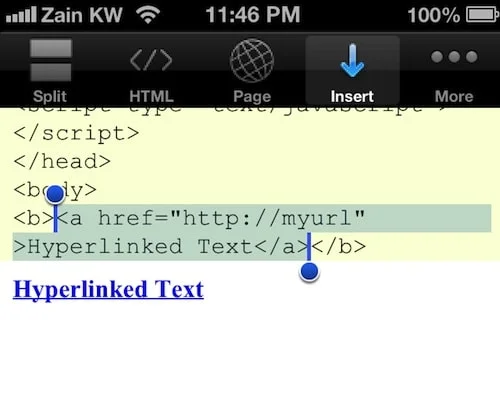Tap the closing </b> tag
The height and width of the screenshot is (413, 500).
point(339,247)
